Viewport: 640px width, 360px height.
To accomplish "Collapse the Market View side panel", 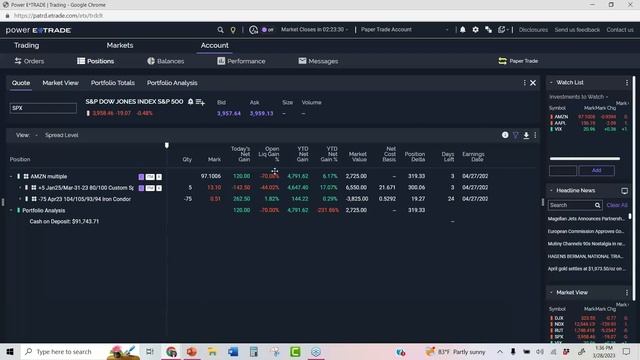I will click(x=551, y=293).
